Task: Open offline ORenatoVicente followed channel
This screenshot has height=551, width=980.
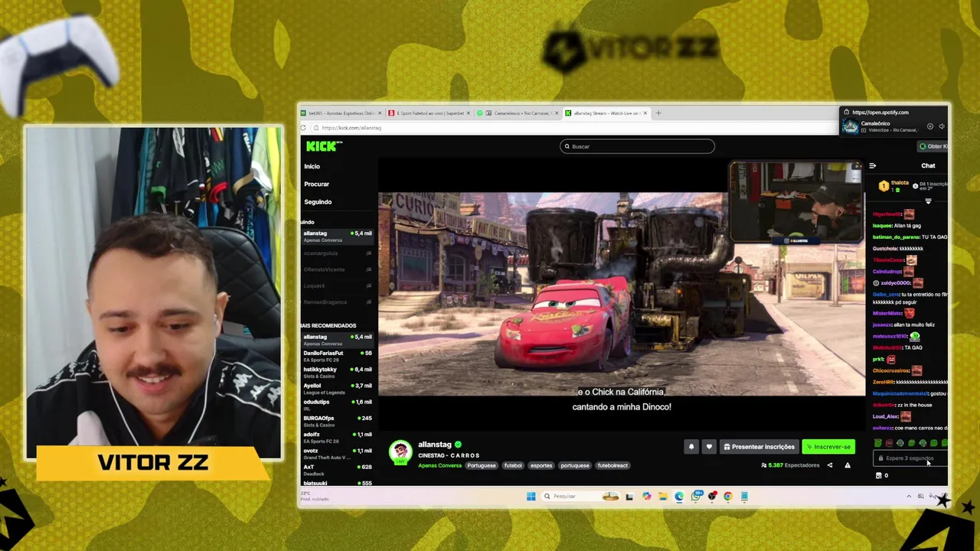Action: tap(337, 269)
